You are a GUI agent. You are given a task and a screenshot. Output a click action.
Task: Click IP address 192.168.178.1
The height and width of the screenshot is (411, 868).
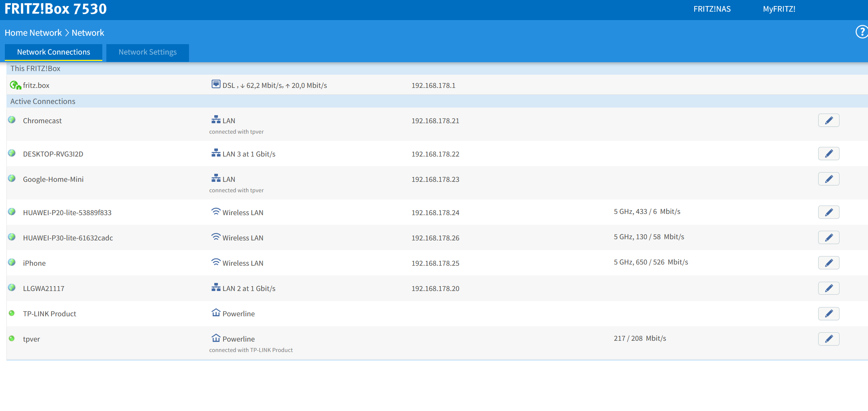(433, 85)
